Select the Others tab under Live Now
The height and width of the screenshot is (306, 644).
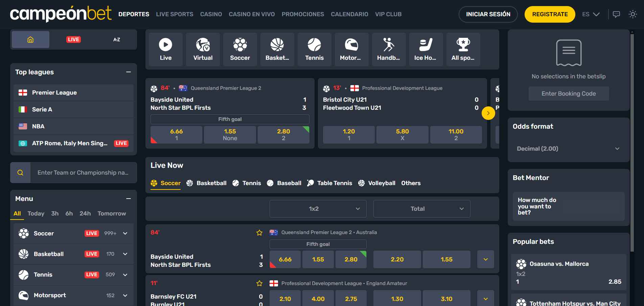[x=411, y=183]
